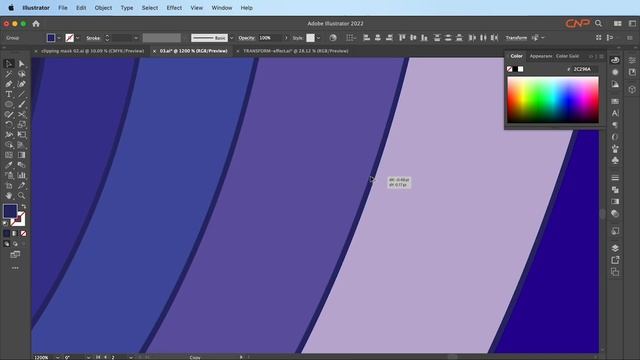Set the toolbar paint mode to None
Viewport: 640px width, 360px height.
point(23,233)
